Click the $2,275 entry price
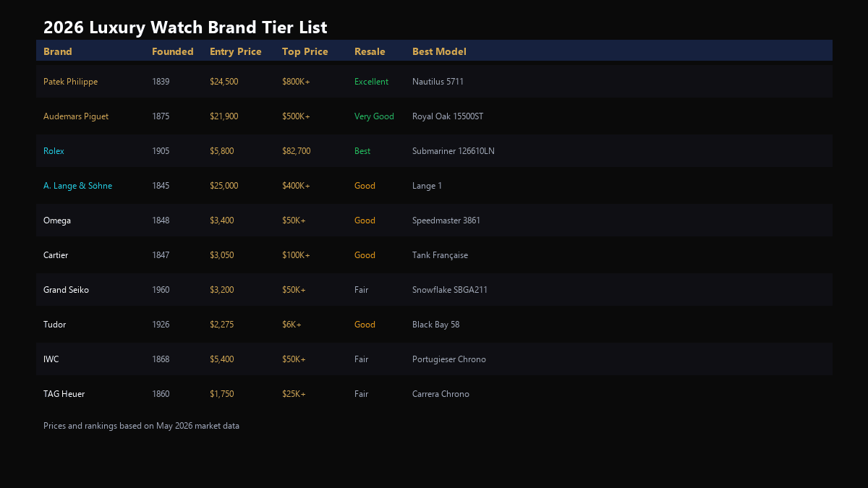This screenshot has height=488, width=868. 221,325
